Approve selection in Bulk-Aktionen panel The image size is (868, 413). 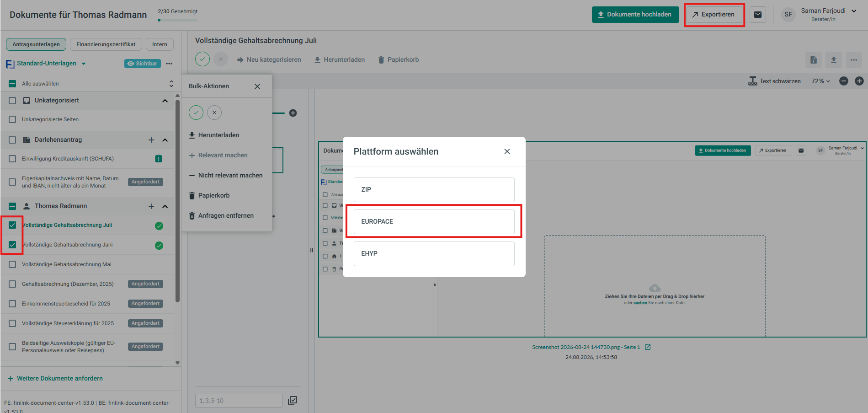pyautogui.click(x=196, y=113)
